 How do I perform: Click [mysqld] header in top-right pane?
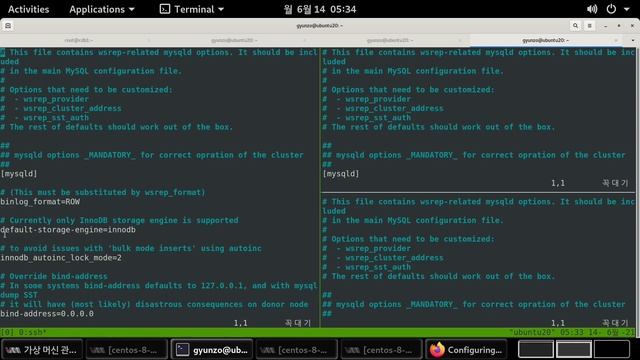point(341,174)
